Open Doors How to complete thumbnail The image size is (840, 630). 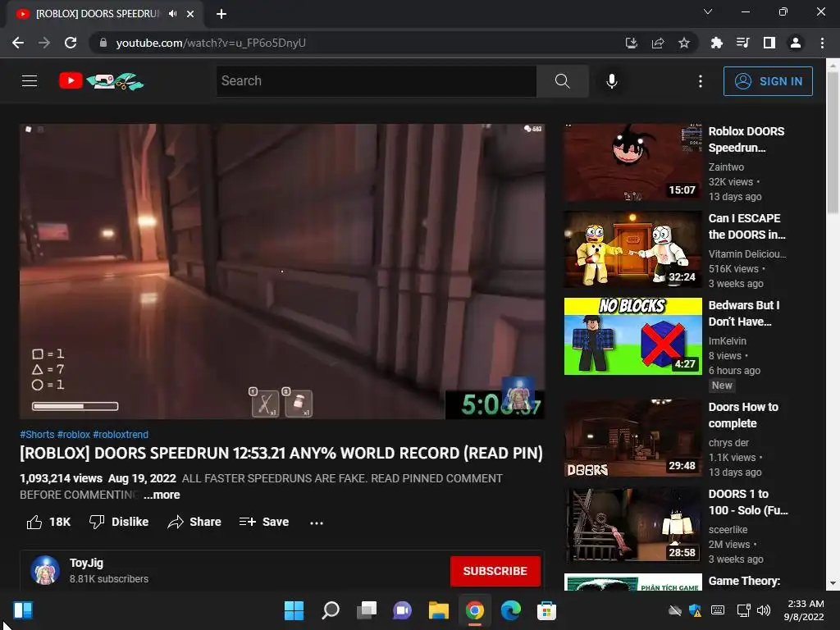click(632, 438)
